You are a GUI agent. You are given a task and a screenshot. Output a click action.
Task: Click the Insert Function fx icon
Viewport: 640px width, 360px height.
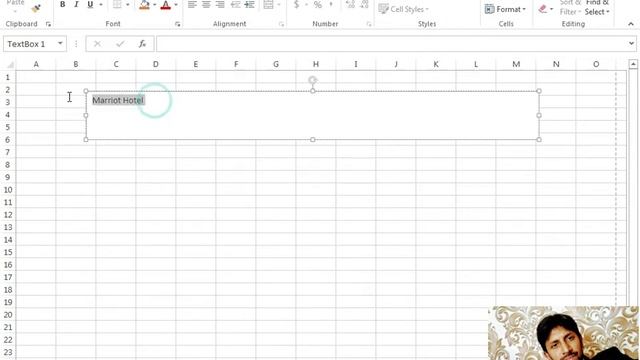[x=142, y=44]
